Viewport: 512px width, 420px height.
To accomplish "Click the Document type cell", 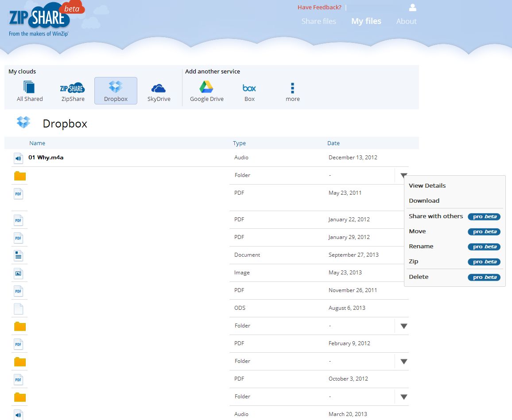I will pyautogui.click(x=247, y=254).
